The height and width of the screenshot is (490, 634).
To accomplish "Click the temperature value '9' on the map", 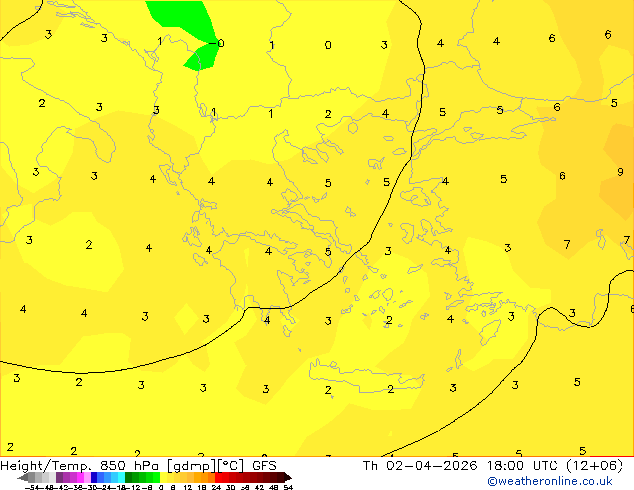I will click(x=620, y=172).
